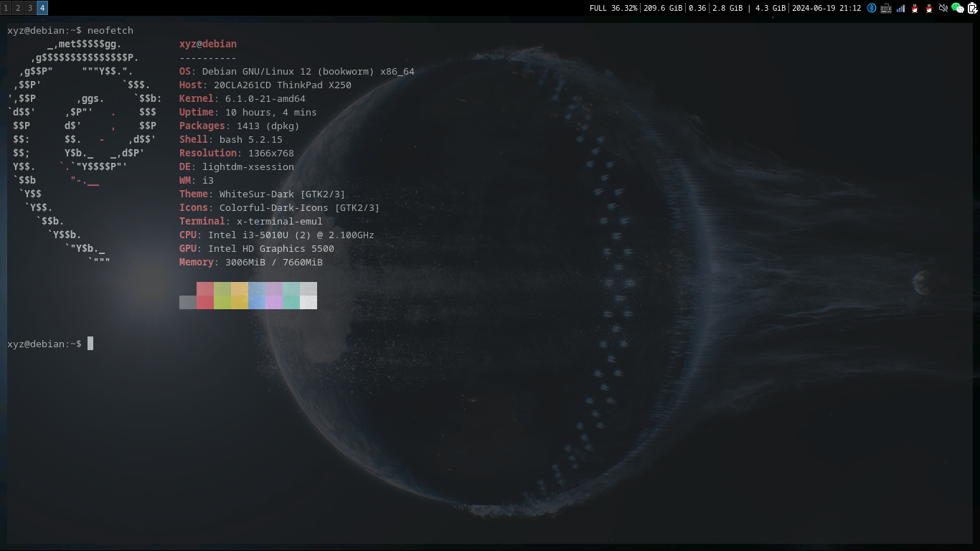Click the '209.6 GiB' disk status

tap(663, 8)
